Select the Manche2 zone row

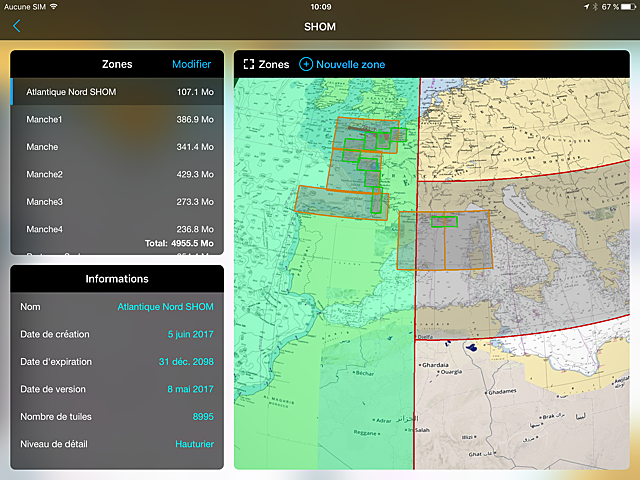point(117,174)
